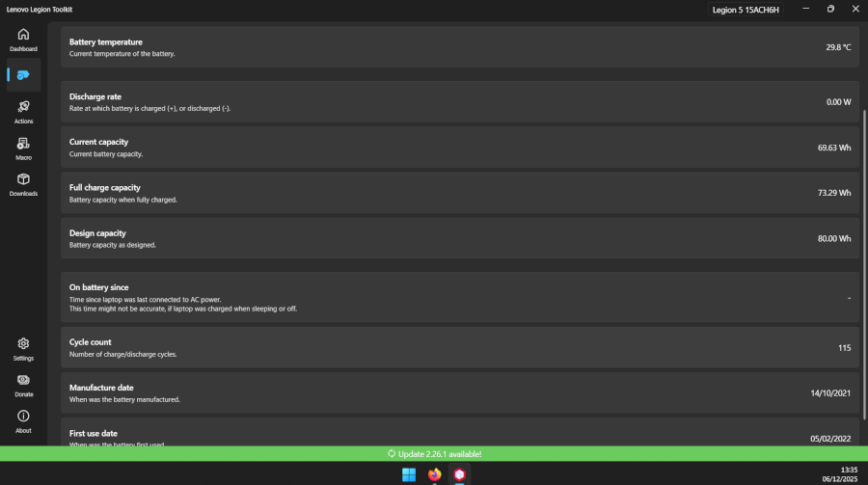Screen dimensions: 868x485
Task: Go to the Macro page
Action: click(x=23, y=148)
